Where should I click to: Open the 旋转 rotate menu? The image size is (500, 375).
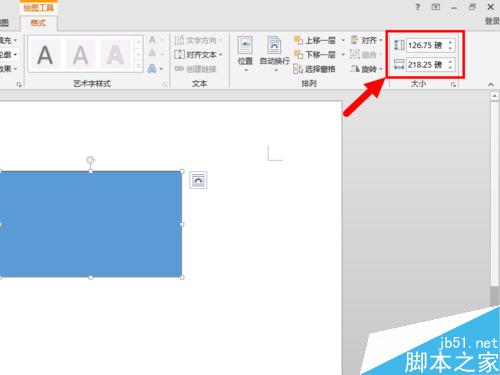(367, 69)
